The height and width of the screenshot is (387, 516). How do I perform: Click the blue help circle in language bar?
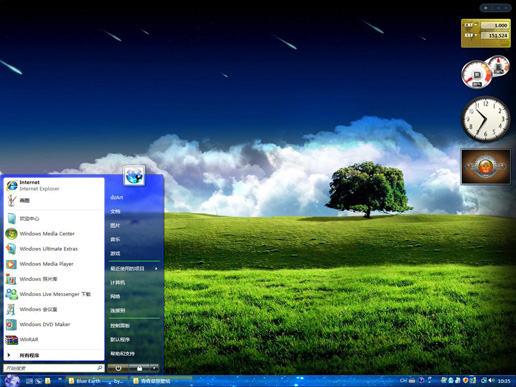pyautogui.click(x=421, y=380)
